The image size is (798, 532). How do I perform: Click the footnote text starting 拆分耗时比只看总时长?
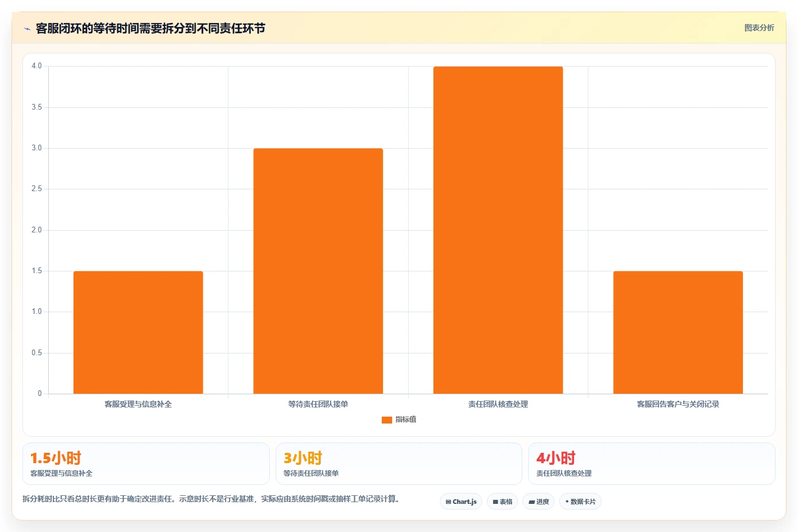[211, 499]
